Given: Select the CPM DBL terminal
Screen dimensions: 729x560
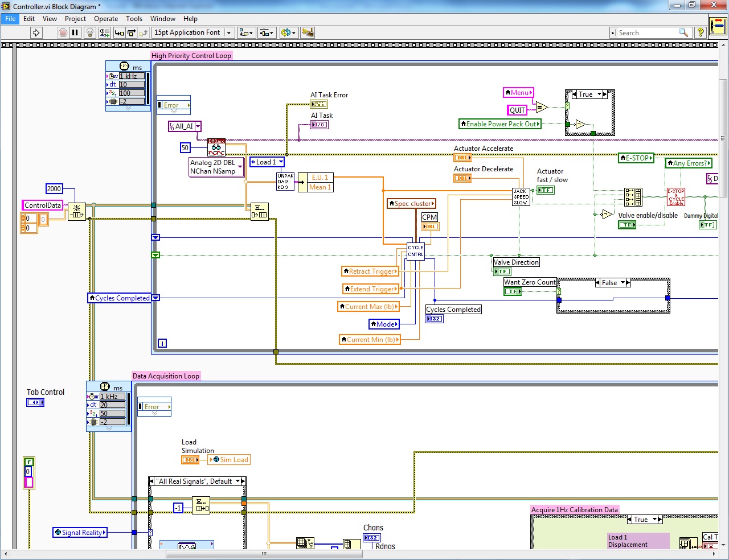Looking at the screenshot, I should pos(430,227).
